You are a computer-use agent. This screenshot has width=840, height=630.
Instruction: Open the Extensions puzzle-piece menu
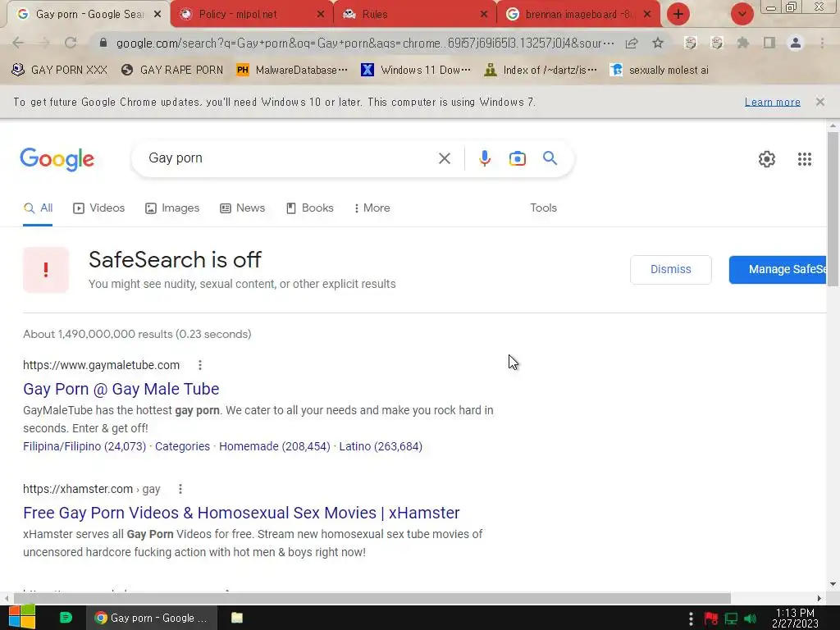[742, 43]
